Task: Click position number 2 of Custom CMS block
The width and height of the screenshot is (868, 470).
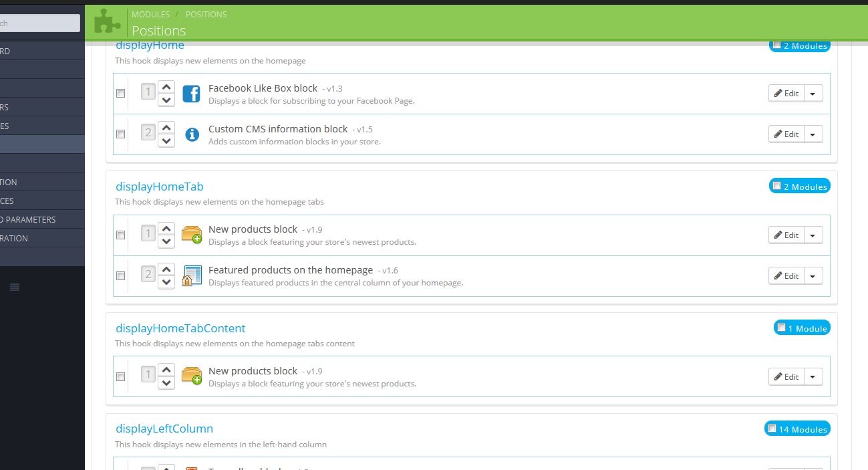Action: pos(148,134)
